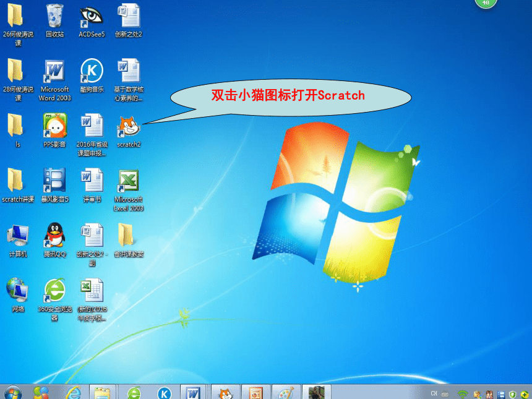
Task: Select the ACDSee5 shortcut icon
Action: point(92,17)
